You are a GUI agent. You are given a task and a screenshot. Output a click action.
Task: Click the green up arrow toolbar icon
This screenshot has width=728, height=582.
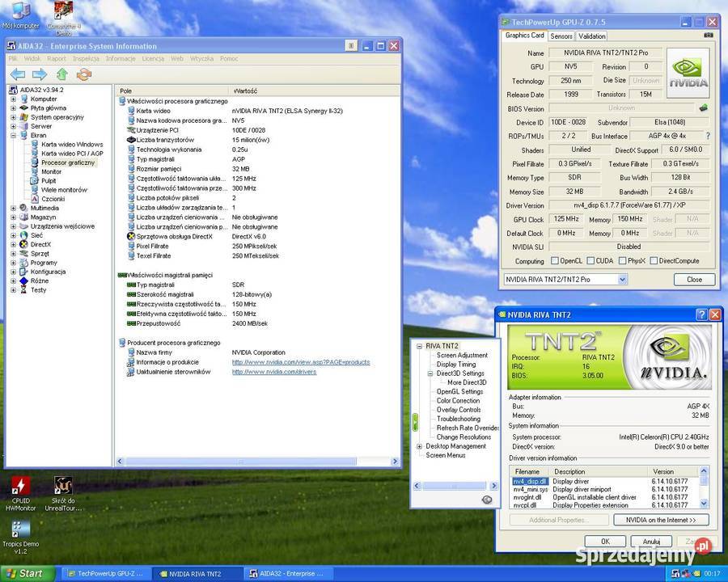pyautogui.click(x=61, y=74)
